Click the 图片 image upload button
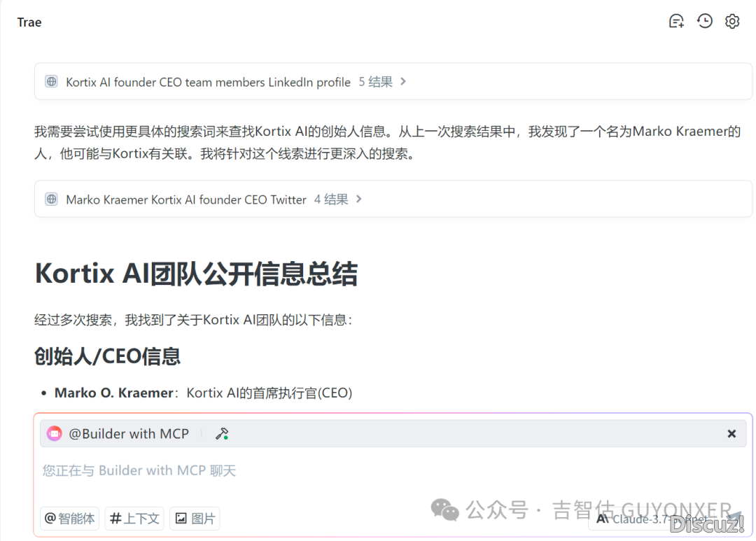The width and height of the screenshot is (756, 541). [195, 519]
